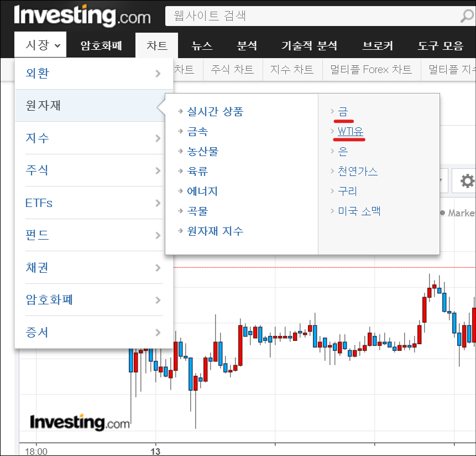Open the 차트 navigation tab
The image size is (476, 456).
coord(156,45)
